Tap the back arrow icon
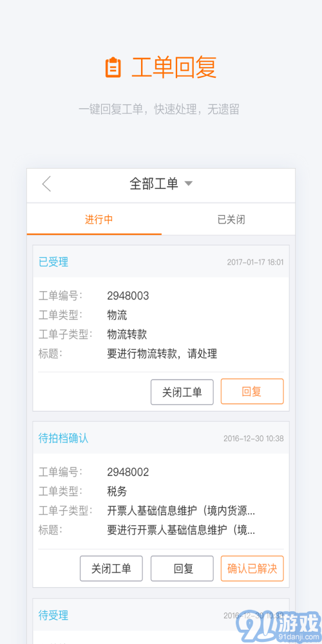 click(x=47, y=184)
